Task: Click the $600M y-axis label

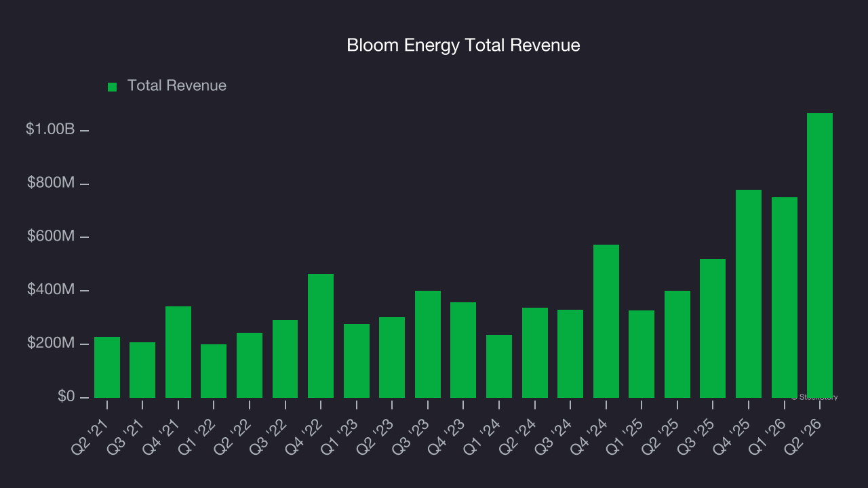Action: [51, 237]
